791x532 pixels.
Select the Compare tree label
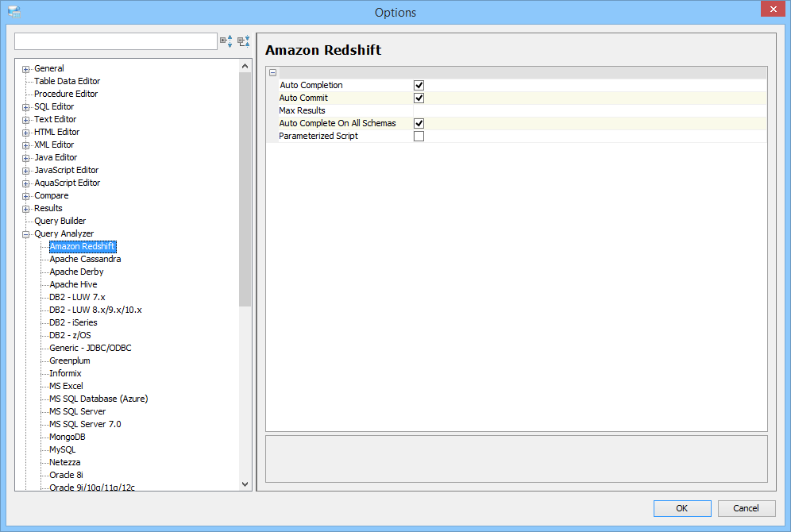(51, 195)
